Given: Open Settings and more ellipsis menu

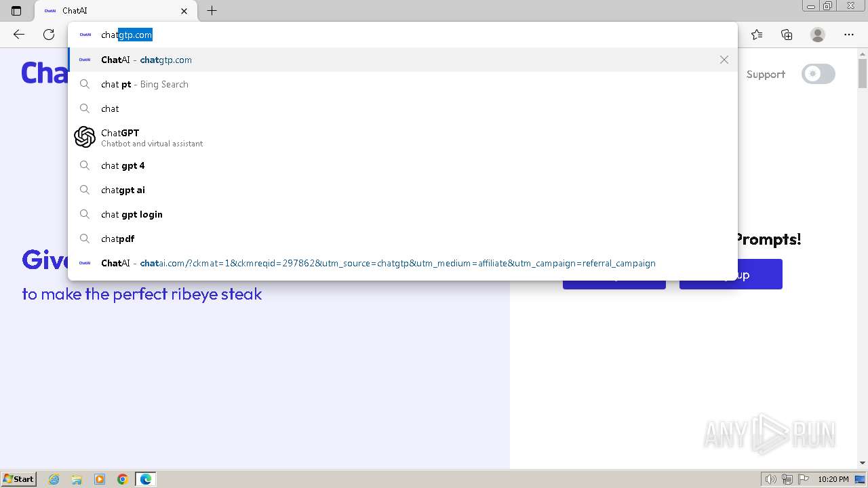Looking at the screenshot, I should [849, 35].
